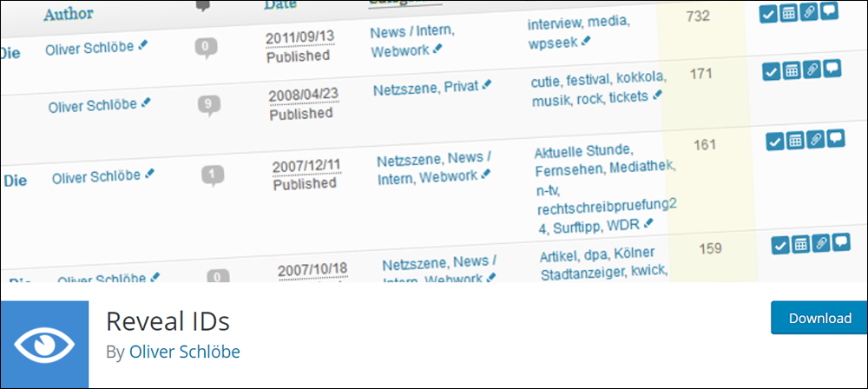Open the interview tag link
The image size is (868, 389).
tap(555, 24)
